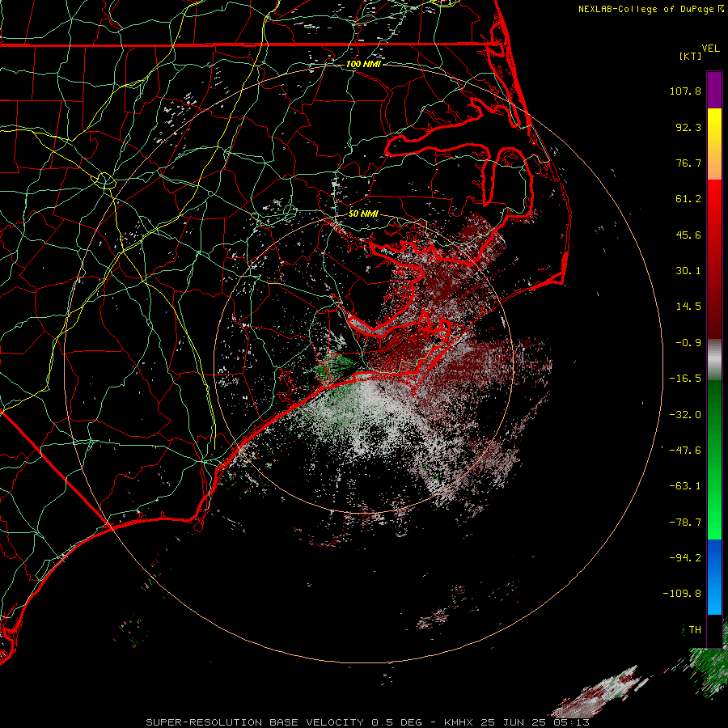Click the 0.5 DEG elevation text
The height and width of the screenshot is (728, 728).
[396, 722]
